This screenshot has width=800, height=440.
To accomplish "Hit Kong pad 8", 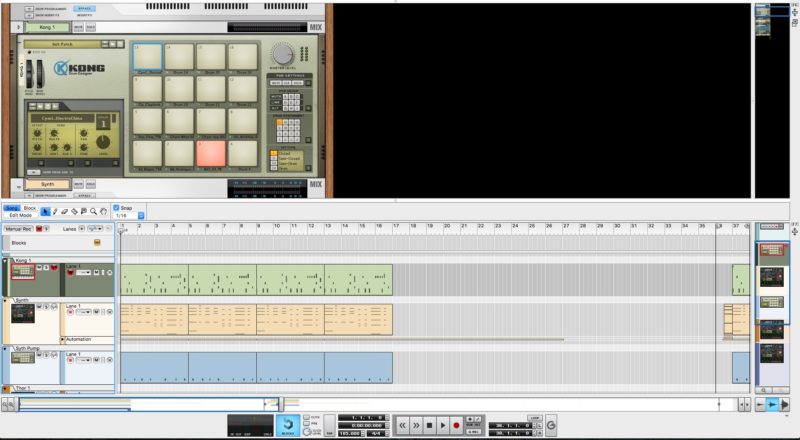I will [243, 121].
